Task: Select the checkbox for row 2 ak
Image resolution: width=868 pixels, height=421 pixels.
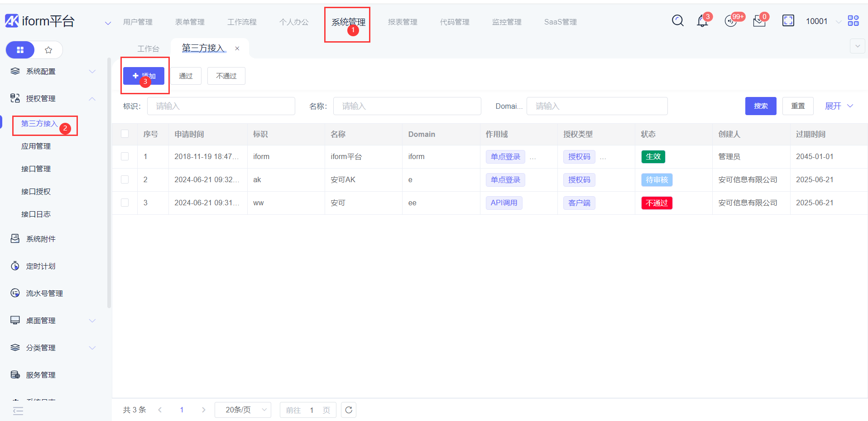Action: (125, 179)
